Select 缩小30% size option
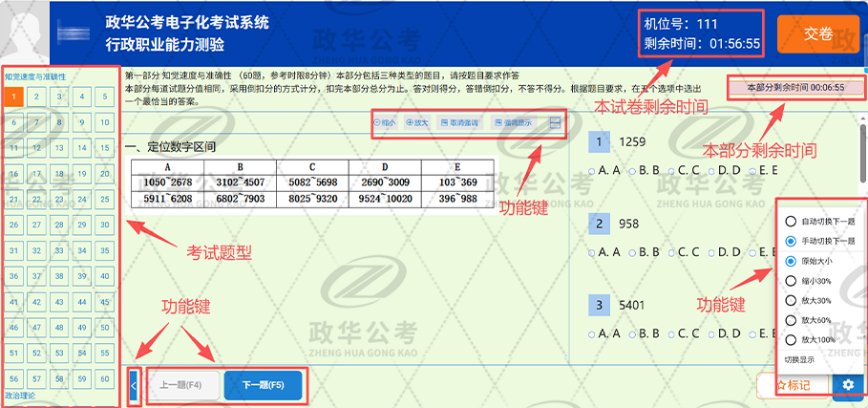The height and width of the screenshot is (408, 868). [809, 281]
